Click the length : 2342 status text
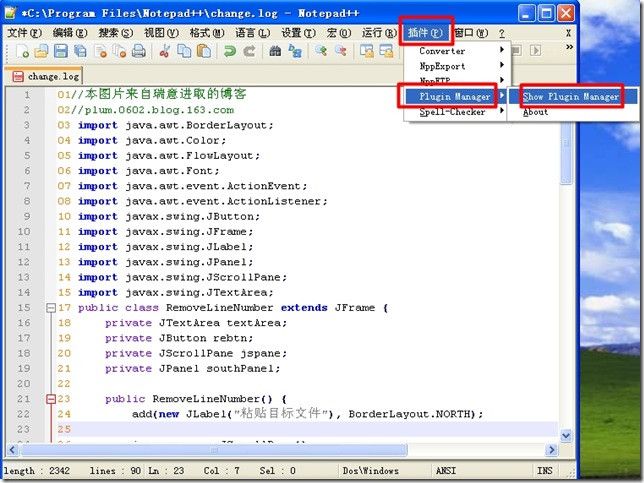The image size is (644, 483). click(37, 471)
